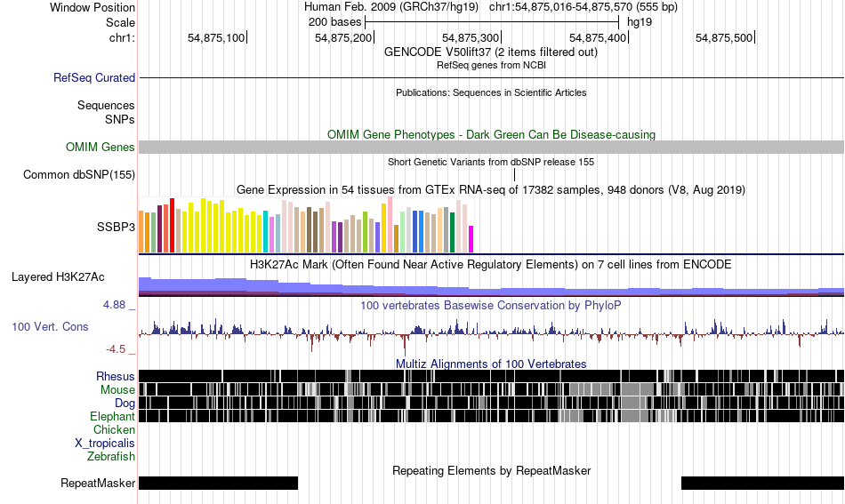Click the Sequences publications label
Image resolution: width=845 pixels, height=504 pixels.
click(x=106, y=105)
